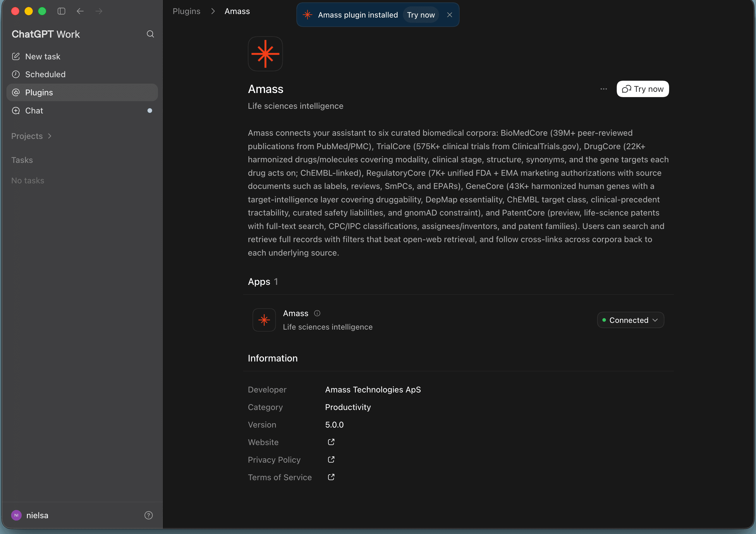
Task: Click the Scheduled clock icon
Action: [16, 74]
